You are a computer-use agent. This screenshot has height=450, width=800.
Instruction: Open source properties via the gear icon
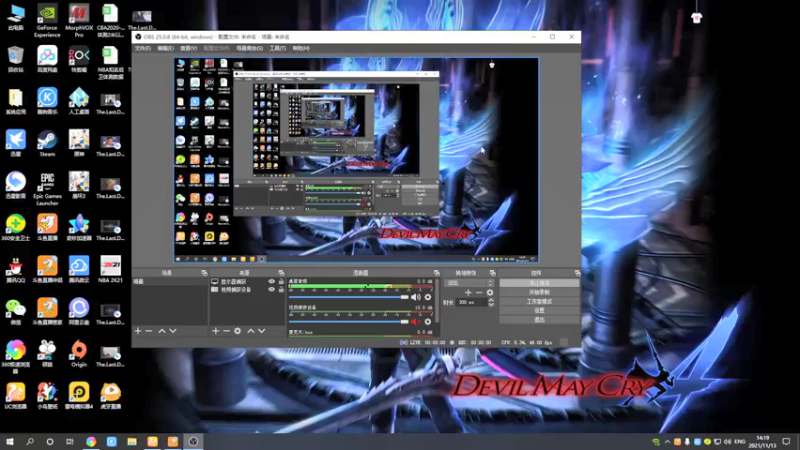click(238, 331)
